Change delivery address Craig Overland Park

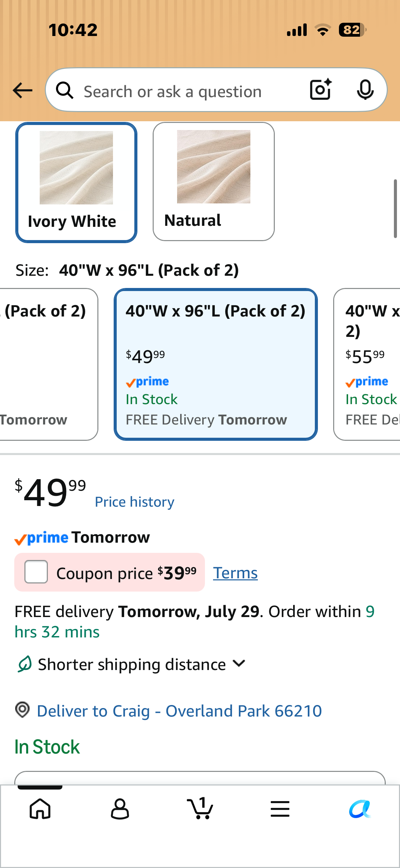click(x=179, y=711)
